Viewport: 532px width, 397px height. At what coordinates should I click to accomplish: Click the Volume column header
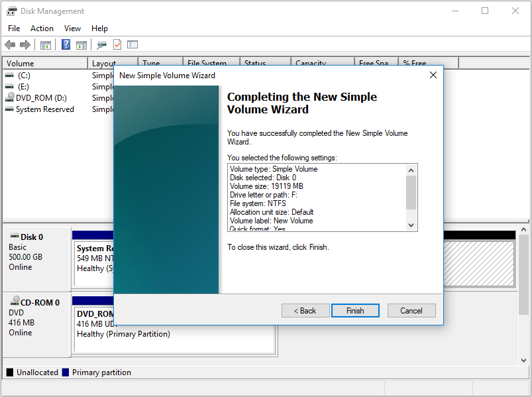coord(44,63)
